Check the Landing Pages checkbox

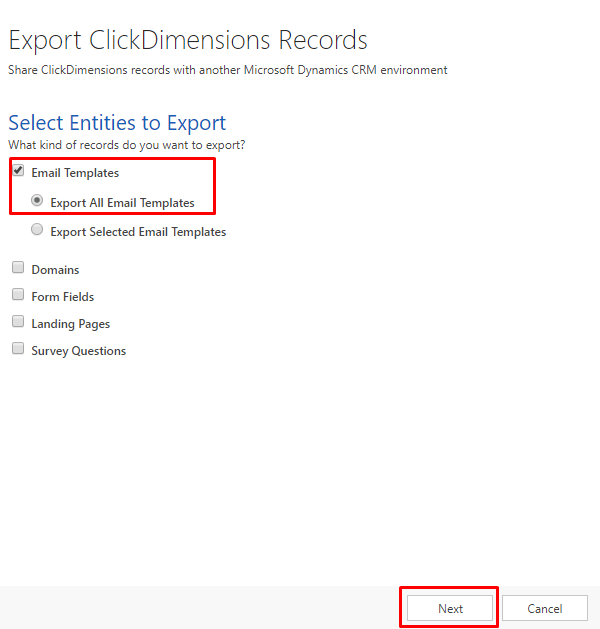(18, 322)
